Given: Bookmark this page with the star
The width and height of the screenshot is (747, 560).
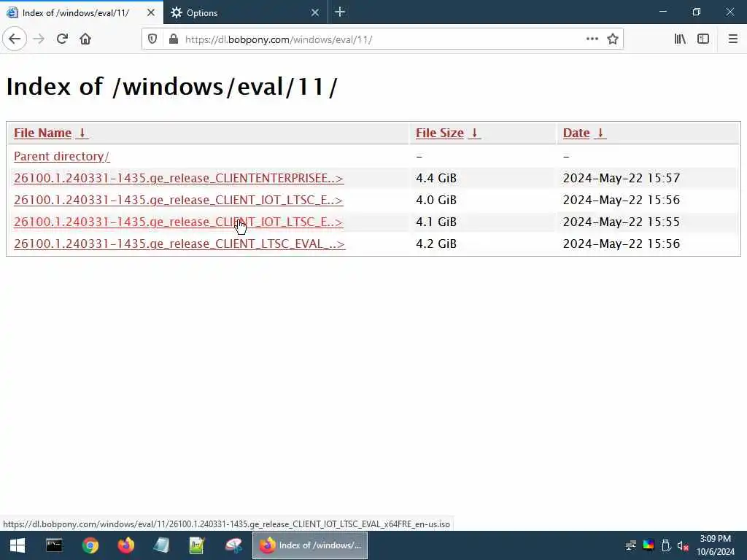Looking at the screenshot, I should click(x=613, y=39).
